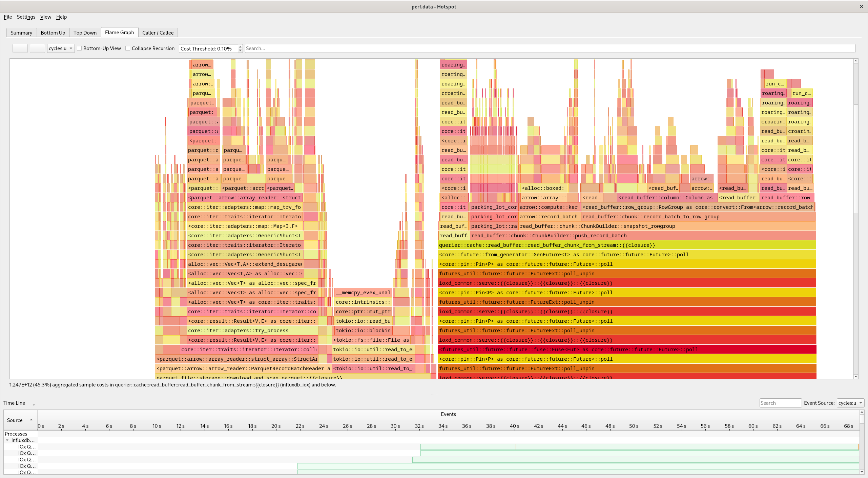The height and width of the screenshot is (478, 868).
Task: Switch to the Bottom Up tab
Action: coord(53,33)
